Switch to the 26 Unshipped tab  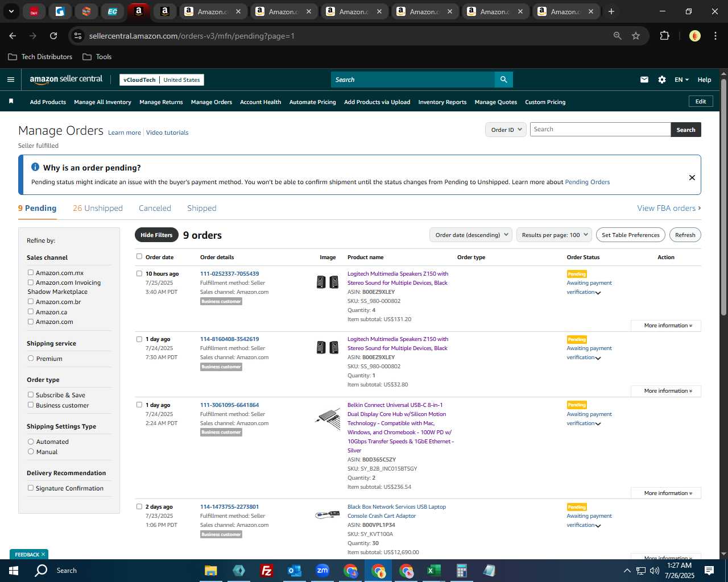[x=98, y=208]
